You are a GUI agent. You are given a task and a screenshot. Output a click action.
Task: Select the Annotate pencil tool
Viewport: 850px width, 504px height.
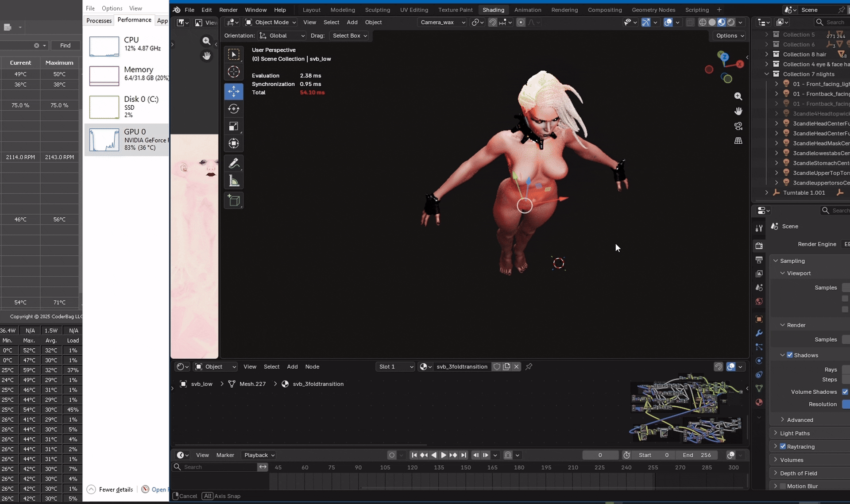(x=233, y=163)
